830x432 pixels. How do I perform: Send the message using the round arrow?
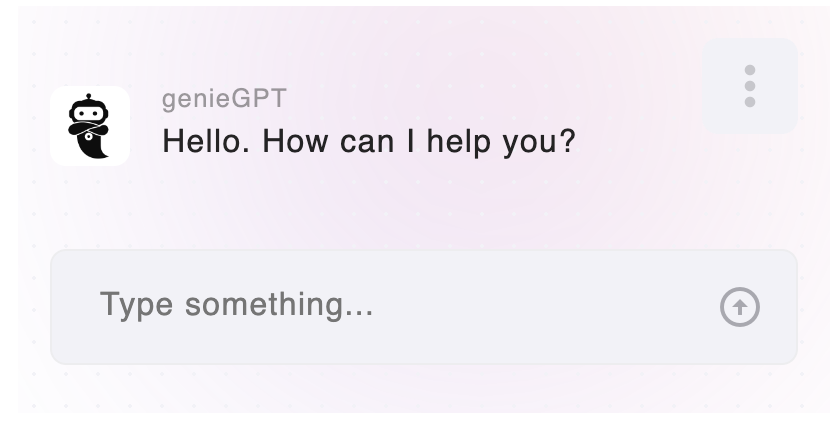click(739, 307)
